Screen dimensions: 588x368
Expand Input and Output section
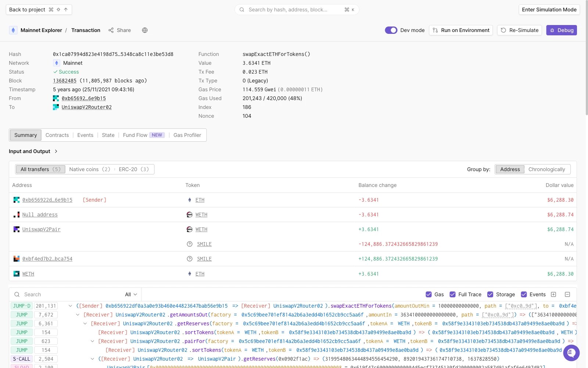point(33,151)
